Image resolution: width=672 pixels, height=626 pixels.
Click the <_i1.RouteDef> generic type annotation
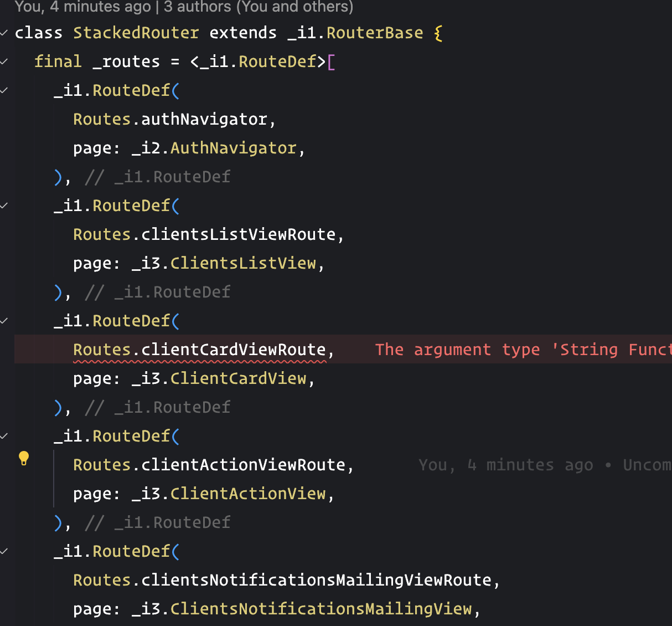point(258,61)
